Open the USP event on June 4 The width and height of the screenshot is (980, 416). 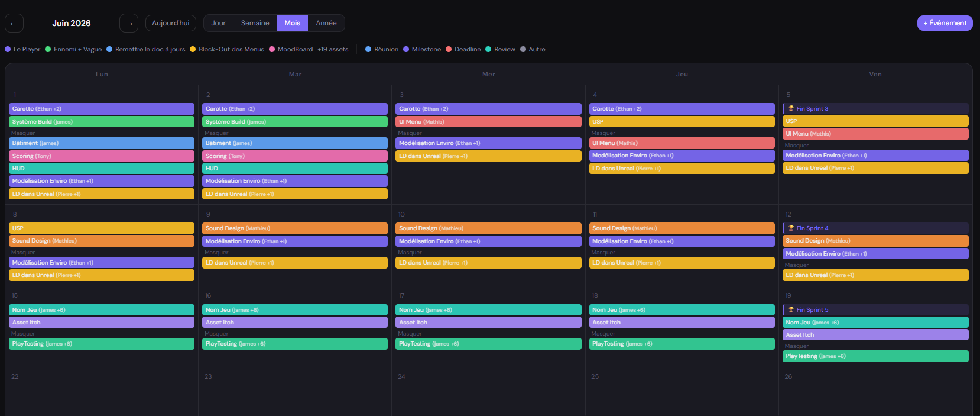682,121
